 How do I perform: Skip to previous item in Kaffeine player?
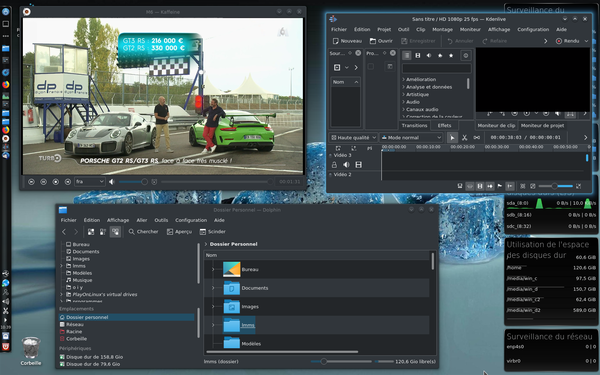(x=31, y=182)
